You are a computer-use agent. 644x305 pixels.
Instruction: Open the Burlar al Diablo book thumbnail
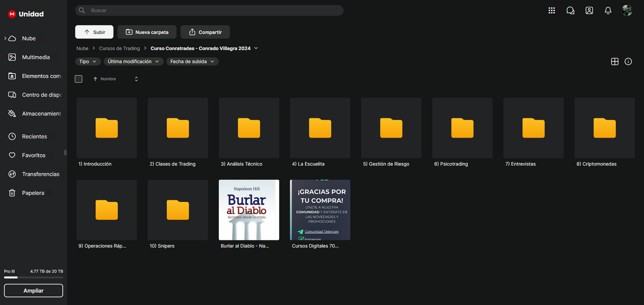tap(249, 210)
